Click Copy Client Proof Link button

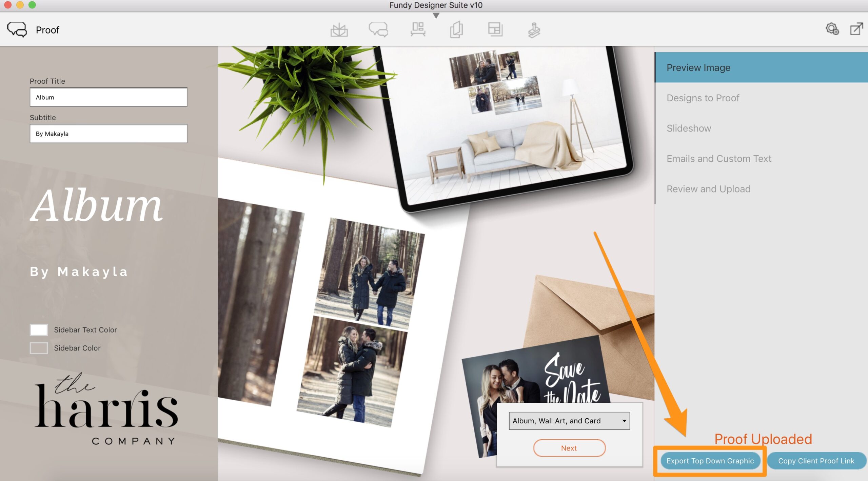tap(816, 461)
